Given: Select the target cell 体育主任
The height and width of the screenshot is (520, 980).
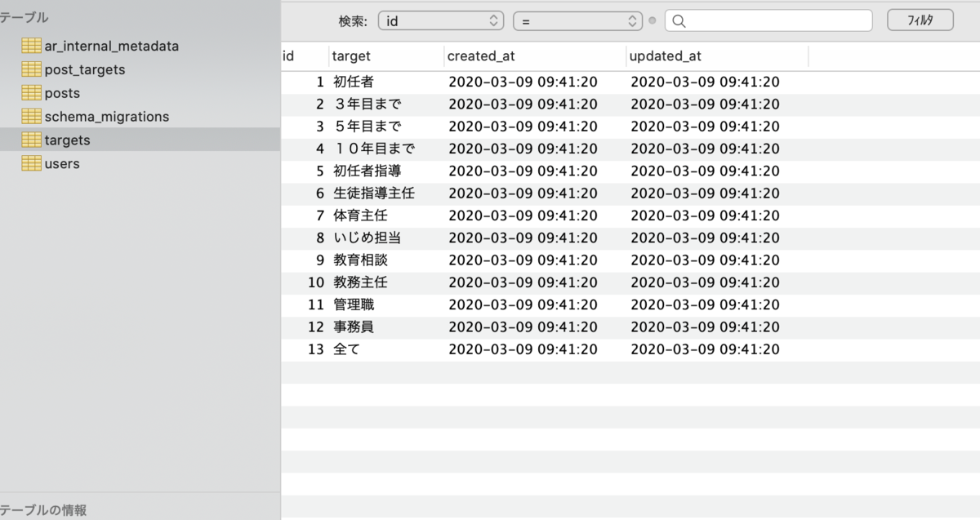Looking at the screenshot, I should click(360, 216).
